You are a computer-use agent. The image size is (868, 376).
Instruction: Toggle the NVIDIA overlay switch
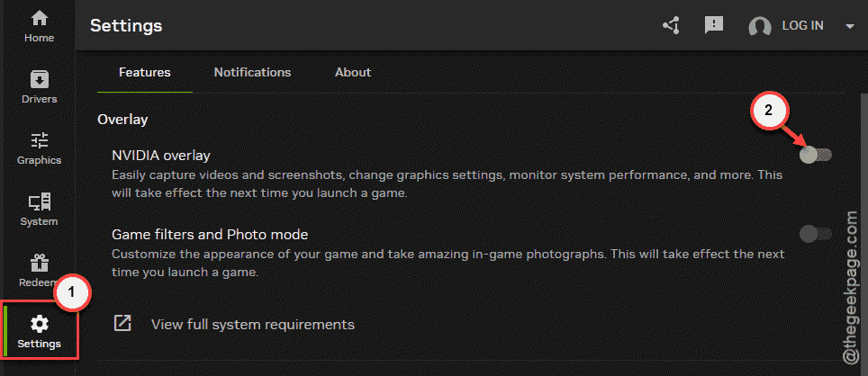(816, 155)
